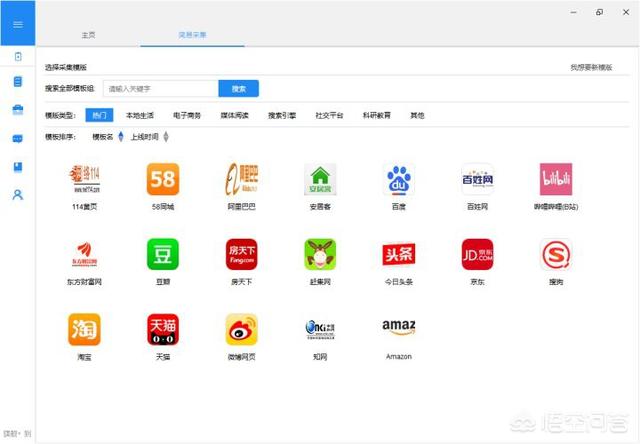Focus the keyword search input field
The width and height of the screenshot is (640, 444).
point(161,89)
